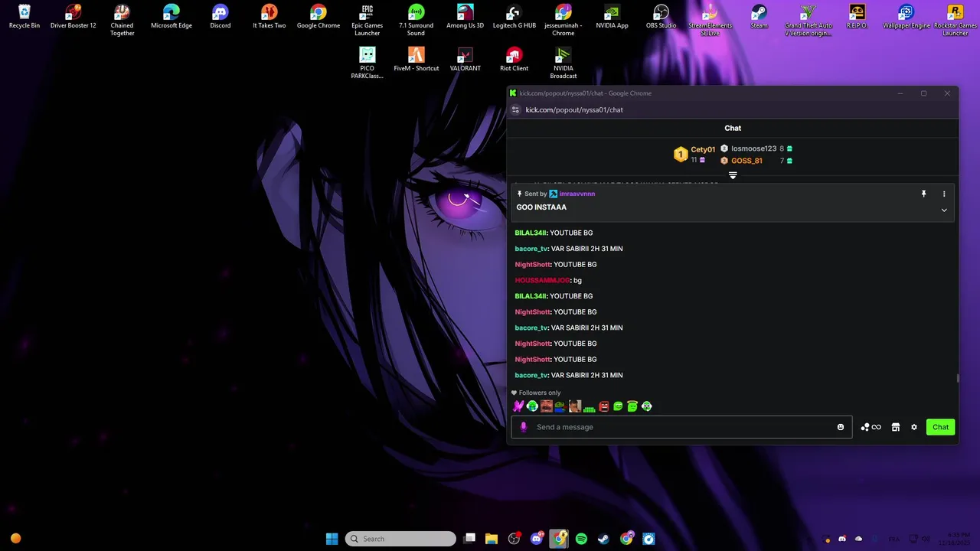Open Task View on the taskbar
980x551 pixels.
pos(469,539)
